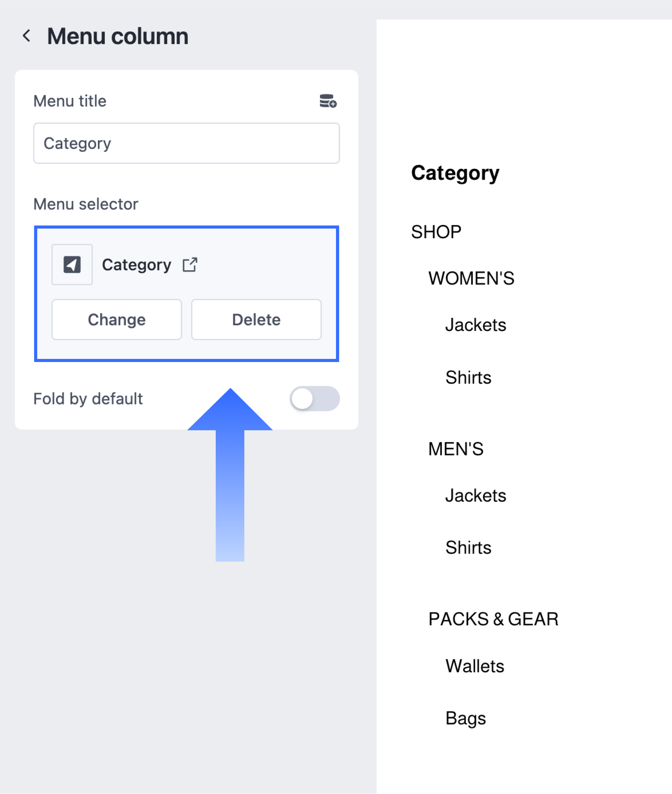This screenshot has height=794, width=672.
Task: Select the Wallets menu link
Action: 475,666
